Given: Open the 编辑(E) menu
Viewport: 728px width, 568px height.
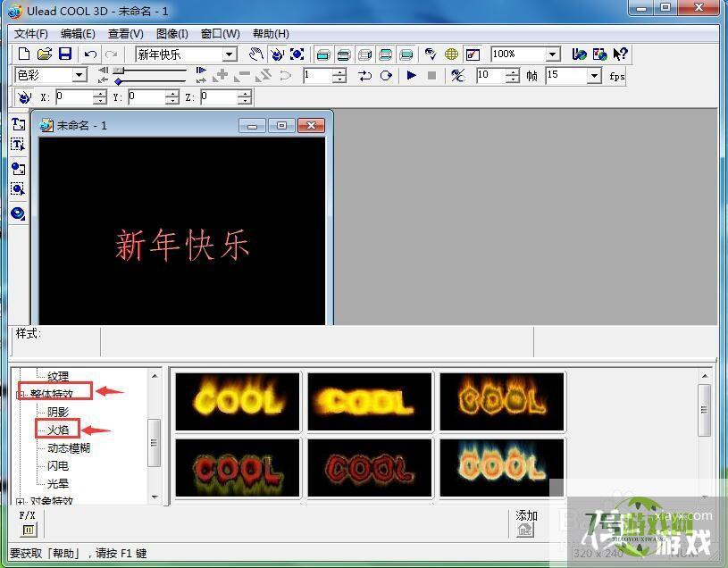Looking at the screenshot, I should coord(78,34).
